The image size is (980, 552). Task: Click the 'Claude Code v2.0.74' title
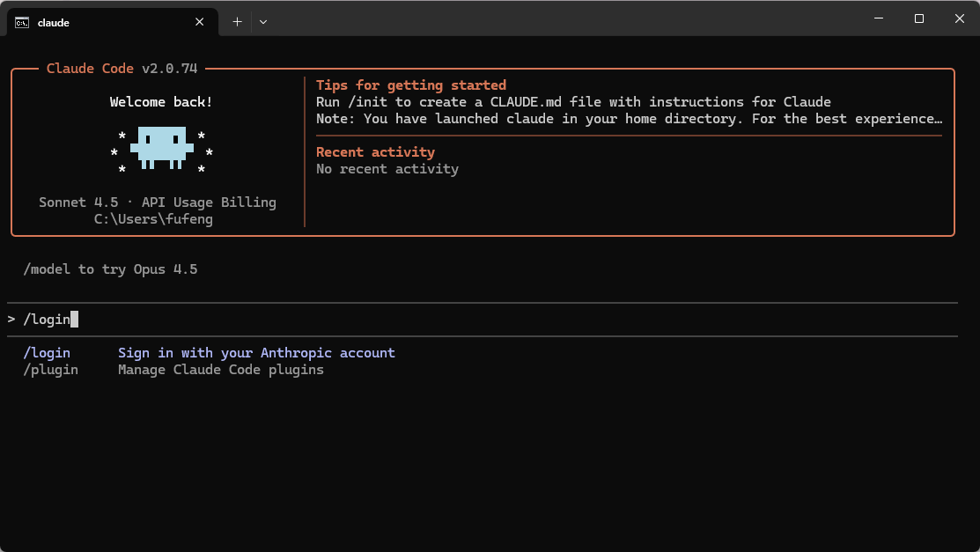click(122, 68)
